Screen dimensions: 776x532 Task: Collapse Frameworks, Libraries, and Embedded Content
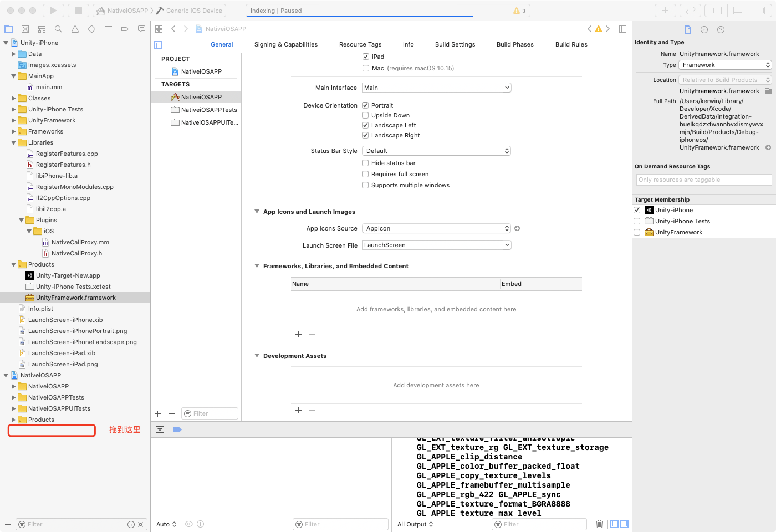(x=257, y=266)
